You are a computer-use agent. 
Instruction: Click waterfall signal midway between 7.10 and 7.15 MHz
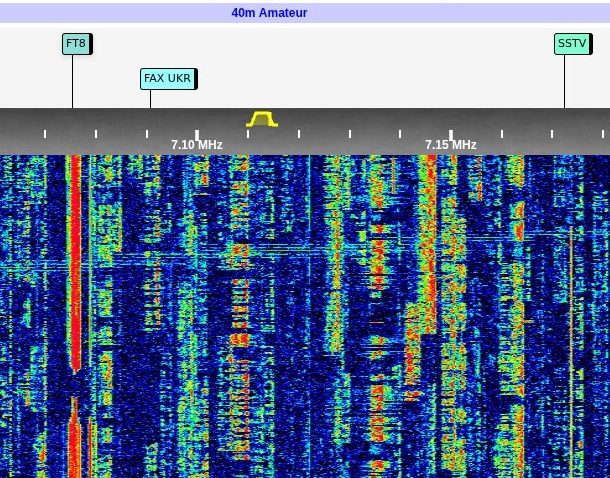click(324, 300)
